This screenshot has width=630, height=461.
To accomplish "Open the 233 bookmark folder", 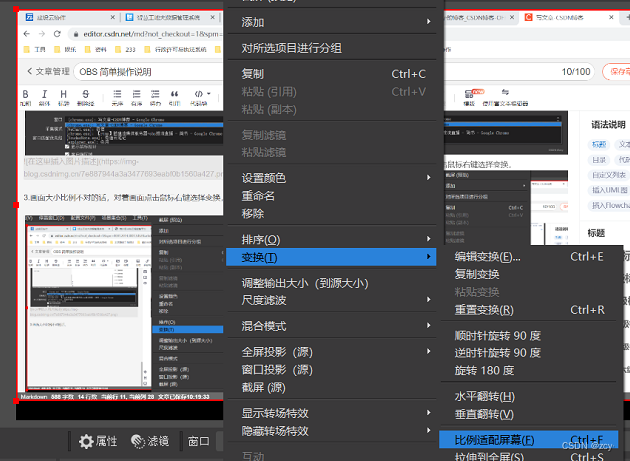I will click(125, 49).
